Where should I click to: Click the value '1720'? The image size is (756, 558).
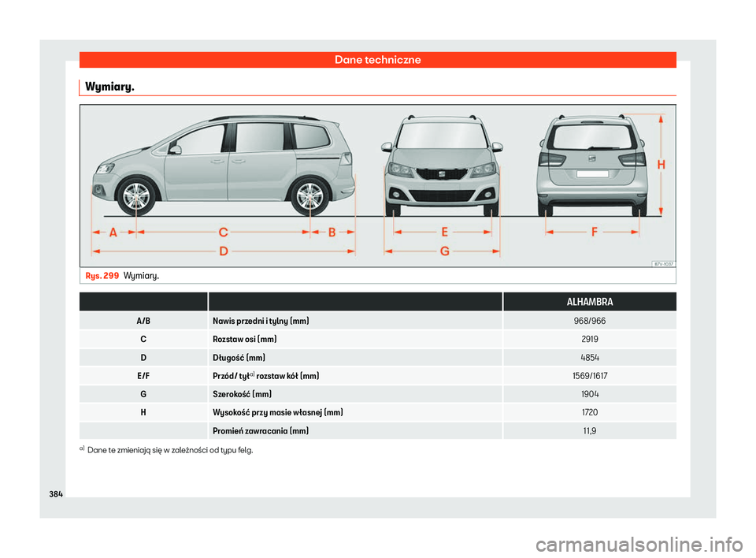(590, 413)
